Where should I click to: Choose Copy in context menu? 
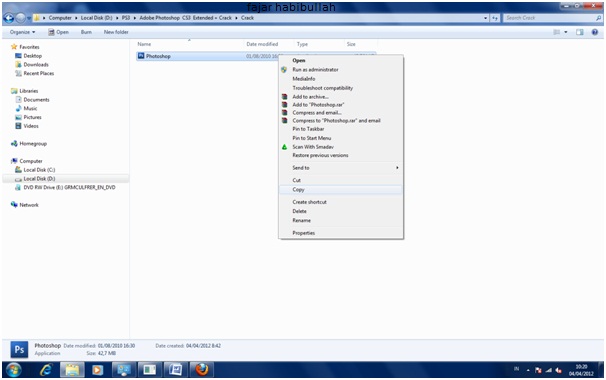340,189
